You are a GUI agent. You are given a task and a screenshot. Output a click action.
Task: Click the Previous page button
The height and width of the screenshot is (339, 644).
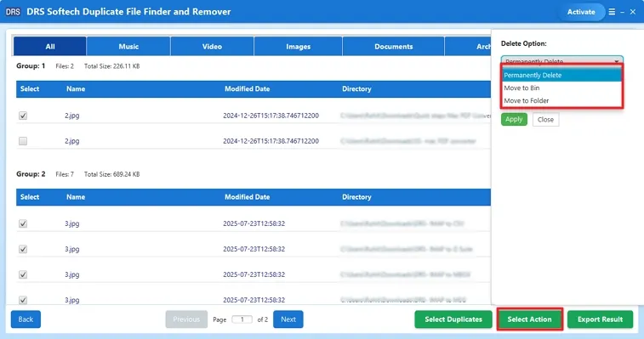pyautogui.click(x=186, y=319)
